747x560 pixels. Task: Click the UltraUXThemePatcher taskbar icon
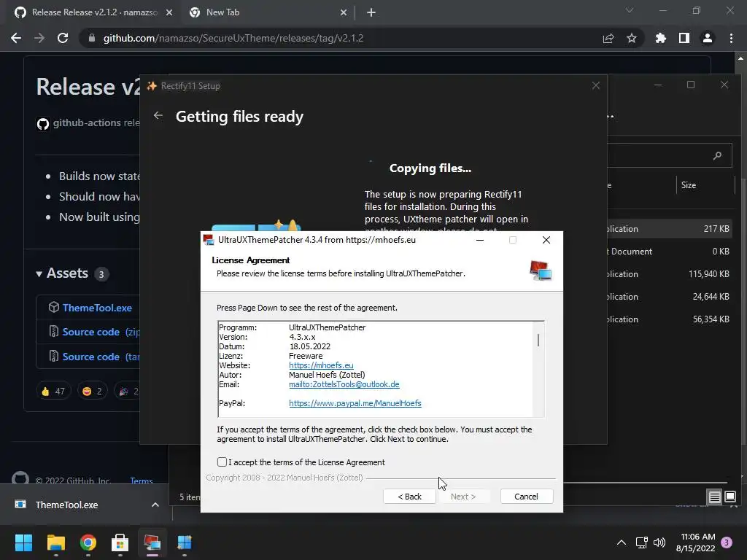tap(152, 542)
